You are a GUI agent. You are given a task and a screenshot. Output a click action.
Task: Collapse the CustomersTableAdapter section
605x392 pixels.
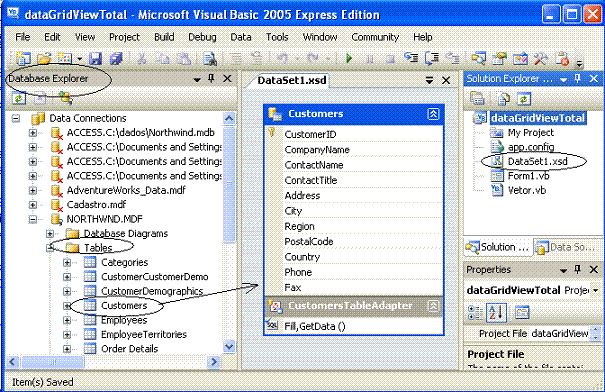click(433, 306)
